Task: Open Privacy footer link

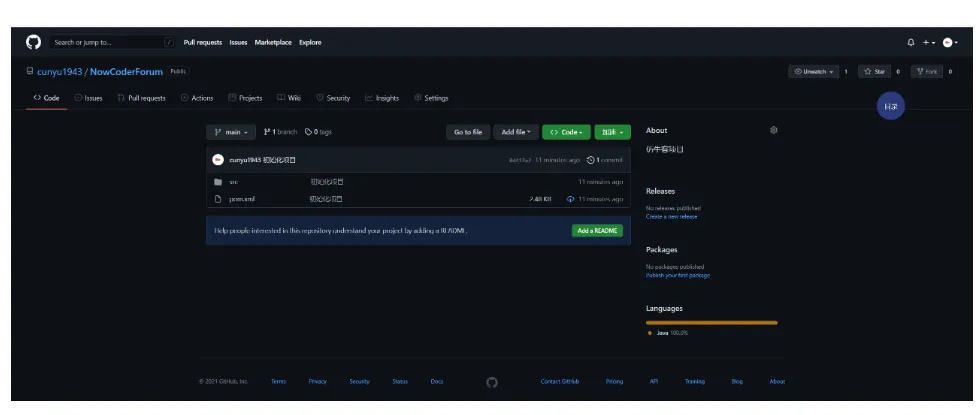Action: click(318, 381)
